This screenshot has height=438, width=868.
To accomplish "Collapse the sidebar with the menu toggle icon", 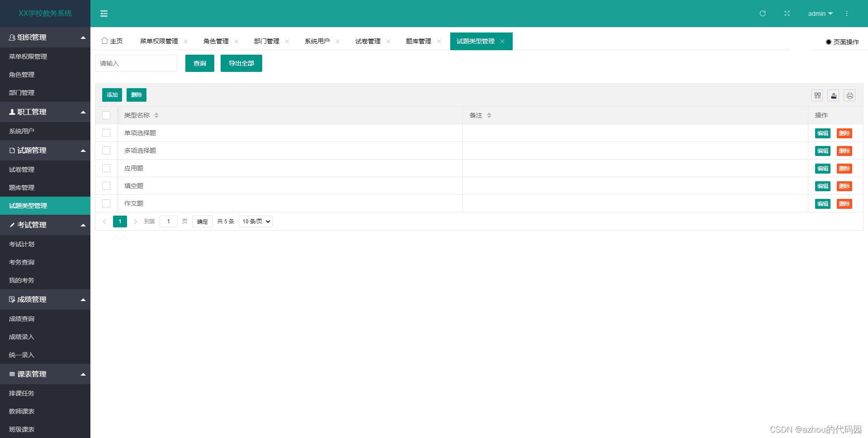I will coord(104,14).
